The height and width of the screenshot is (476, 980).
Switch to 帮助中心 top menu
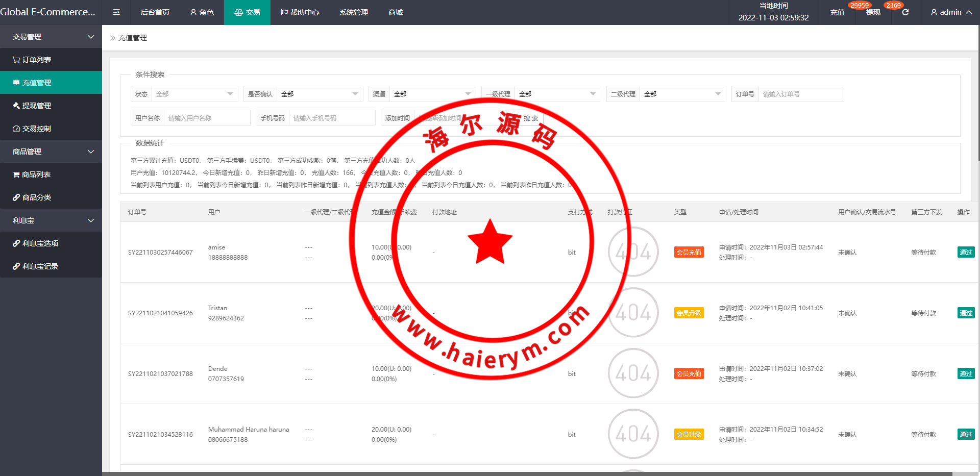[x=300, y=12]
